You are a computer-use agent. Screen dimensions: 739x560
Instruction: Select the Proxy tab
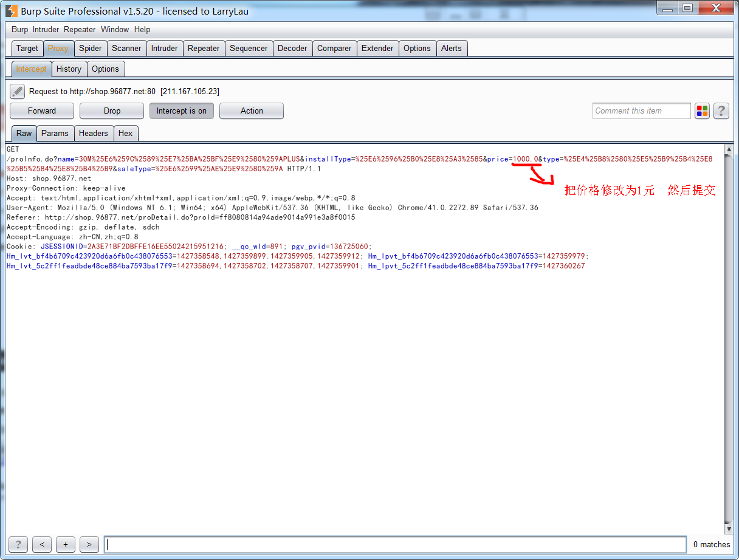click(x=58, y=49)
